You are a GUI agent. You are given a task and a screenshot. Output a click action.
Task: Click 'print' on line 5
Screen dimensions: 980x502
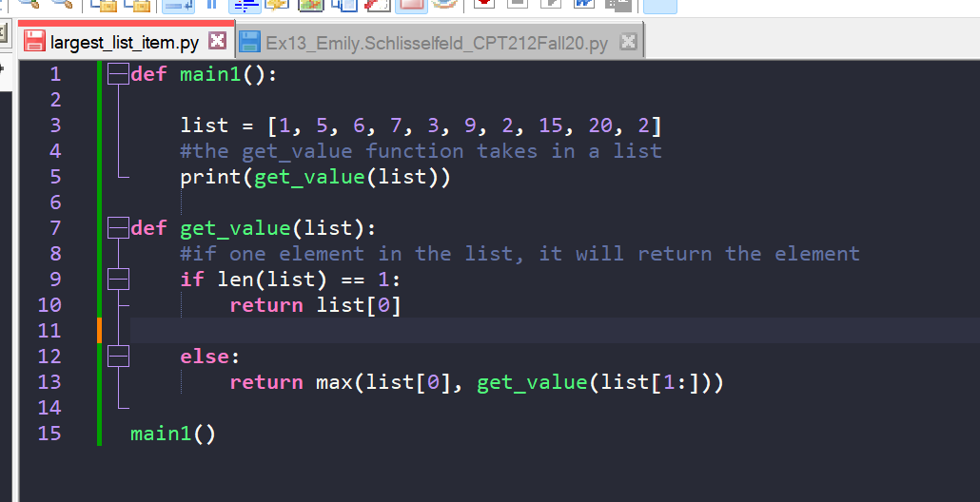tap(210, 178)
